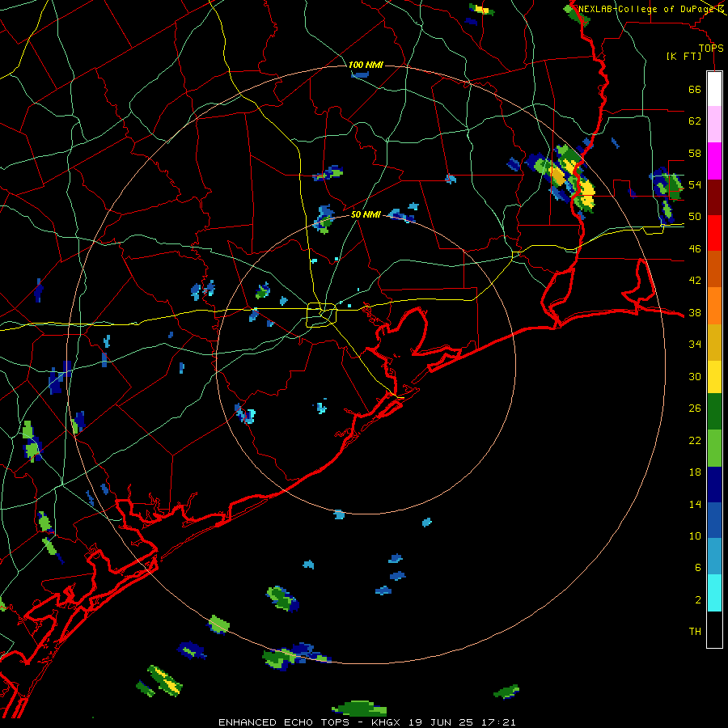Click the legend value "10"

(x=695, y=536)
